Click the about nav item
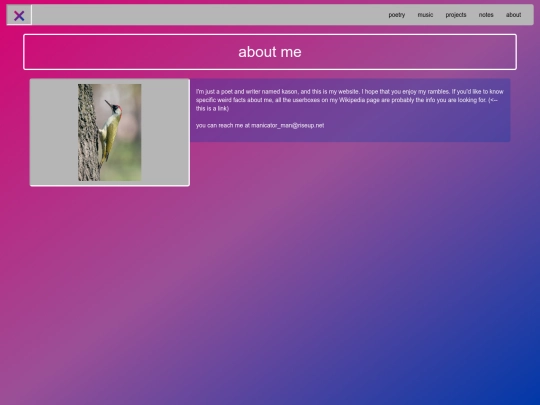 point(513,15)
